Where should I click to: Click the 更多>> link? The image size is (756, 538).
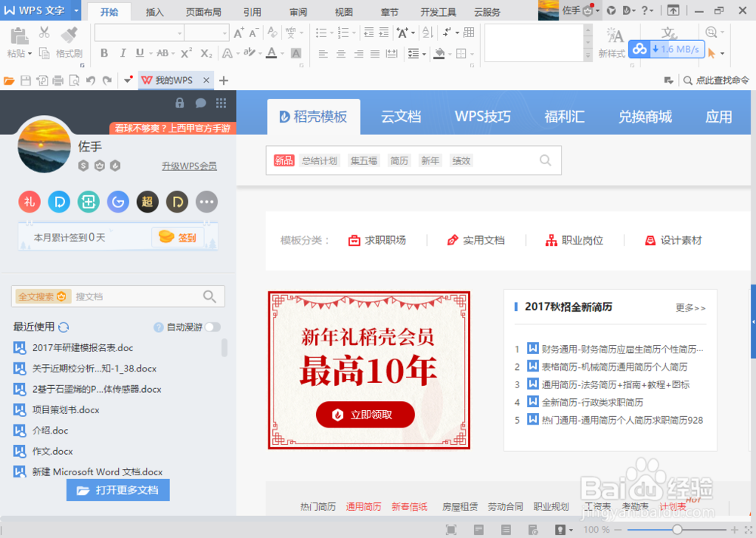tap(690, 308)
